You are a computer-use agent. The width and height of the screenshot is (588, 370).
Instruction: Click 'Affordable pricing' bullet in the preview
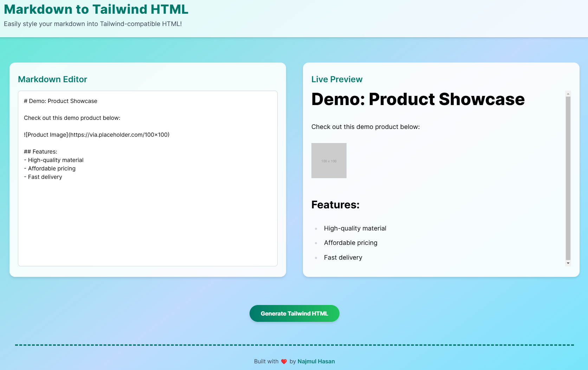click(x=351, y=243)
